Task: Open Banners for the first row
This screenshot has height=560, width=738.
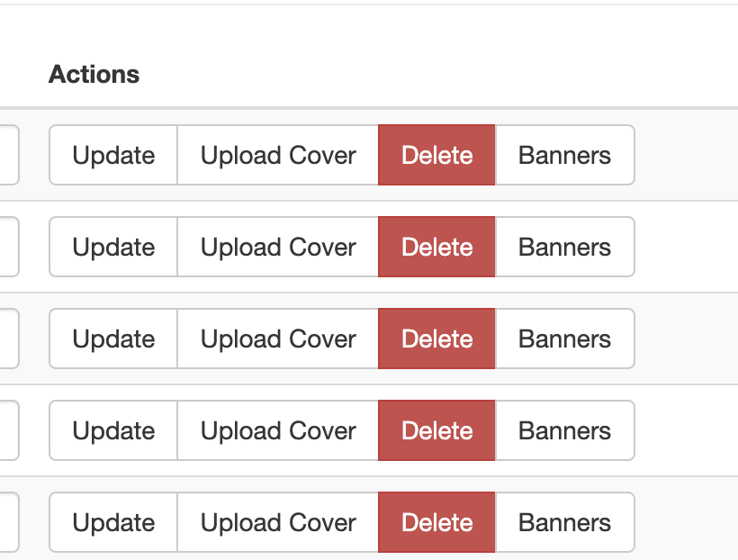Action: [564, 155]
